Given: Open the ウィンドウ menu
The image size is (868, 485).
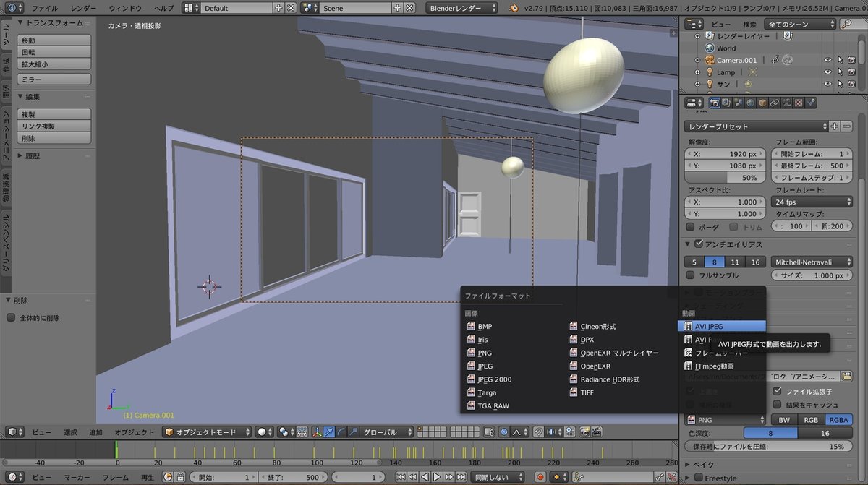Looking at the screenshot, I should [x=125, y=8].
